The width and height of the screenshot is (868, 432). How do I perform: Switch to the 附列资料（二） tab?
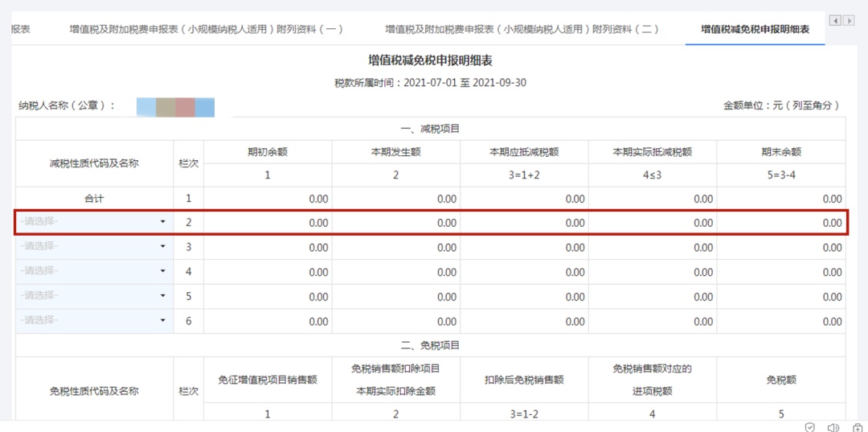522,30
